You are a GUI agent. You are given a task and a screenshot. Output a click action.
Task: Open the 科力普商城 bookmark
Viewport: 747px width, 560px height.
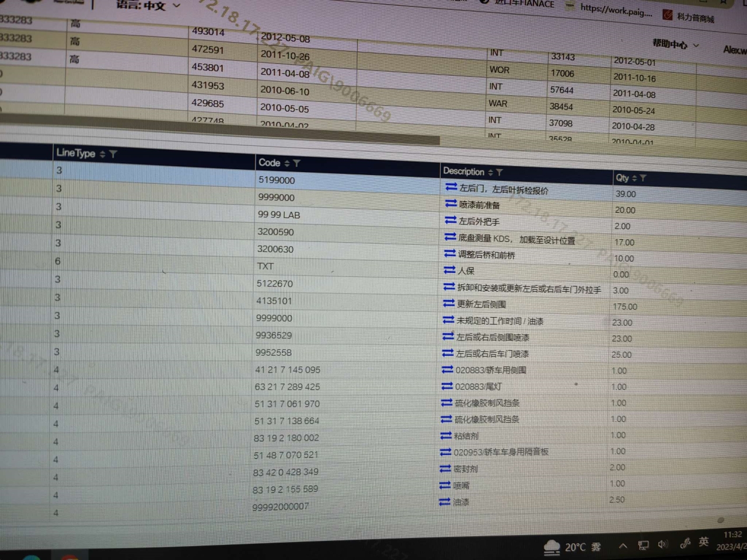pyautogui.click(x=689, y=17)
